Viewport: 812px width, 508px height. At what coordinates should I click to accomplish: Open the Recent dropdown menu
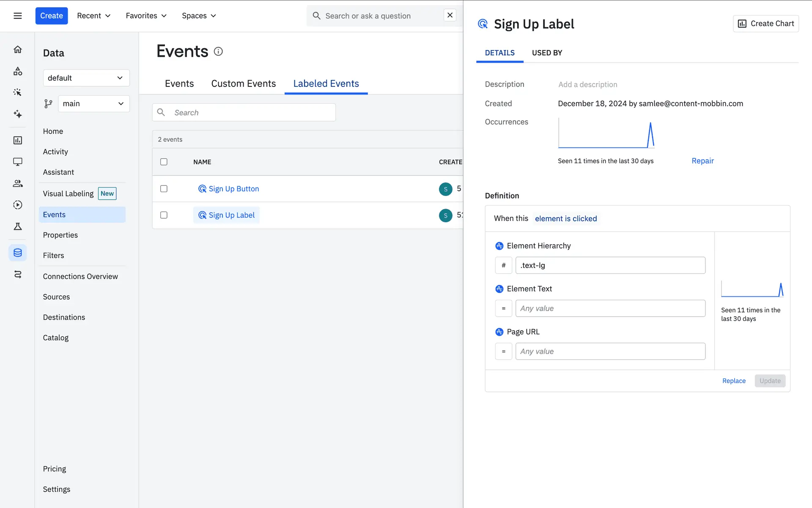[x=93, y=16]
